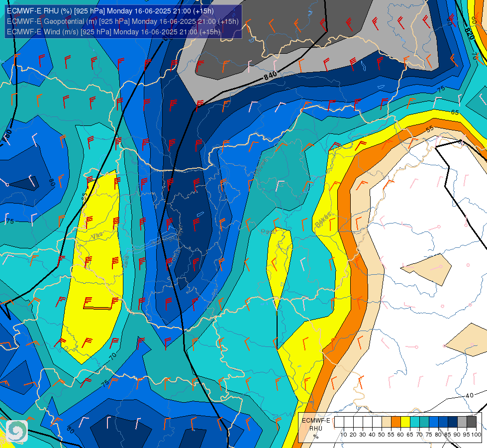This screenshot has height=448, width=487.
Task: Click the ECMWF-E legend title text
Action: pyautogui.click(x=315, y=420)
